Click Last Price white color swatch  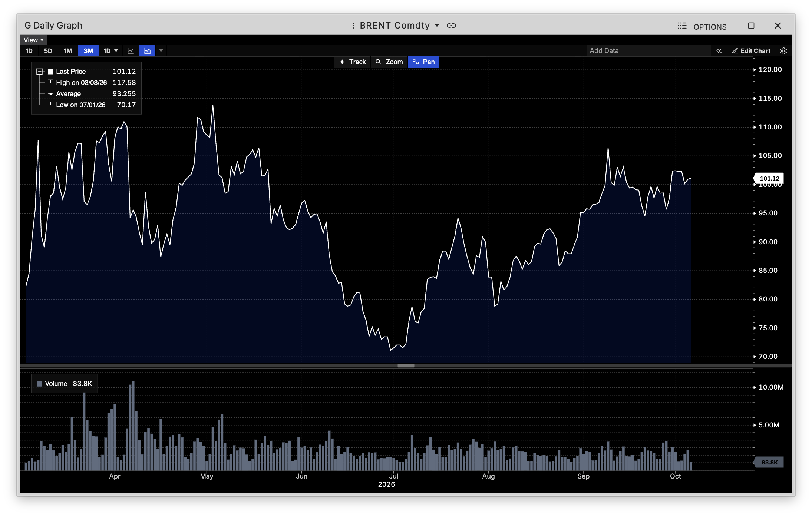[51, 72]
